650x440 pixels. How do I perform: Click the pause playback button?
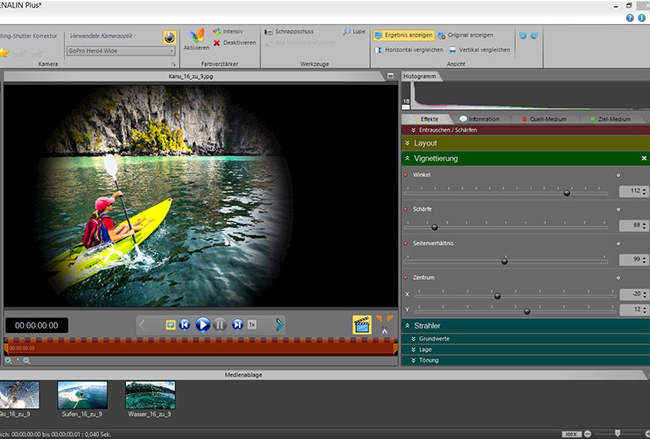[220, 324]
